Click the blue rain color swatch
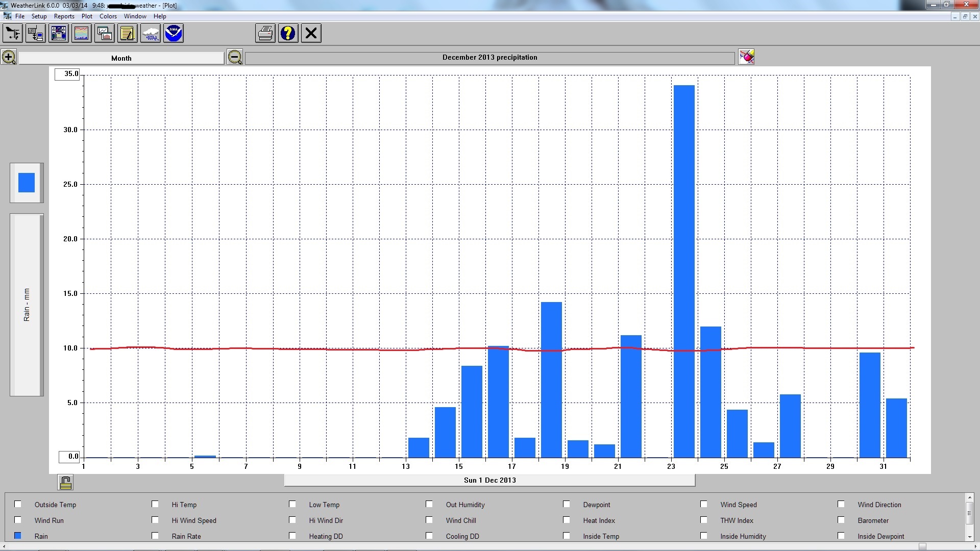Viewport: 980px width, 551px height. click(27, 183)
